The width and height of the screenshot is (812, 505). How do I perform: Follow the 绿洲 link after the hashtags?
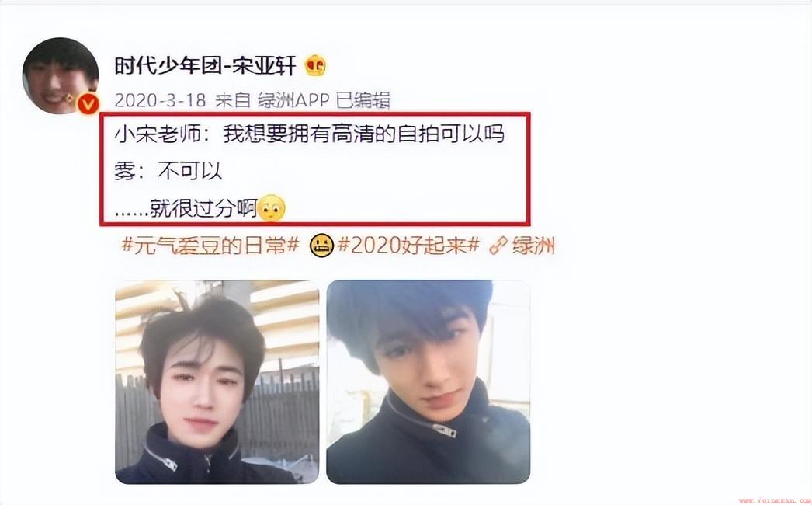pyautogui.click(x=533, y=246)
